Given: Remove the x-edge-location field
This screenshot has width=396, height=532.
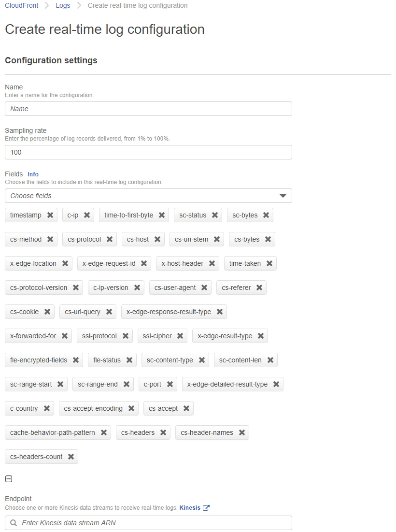Looking at the screenshot, I should (x=65, y=263).
